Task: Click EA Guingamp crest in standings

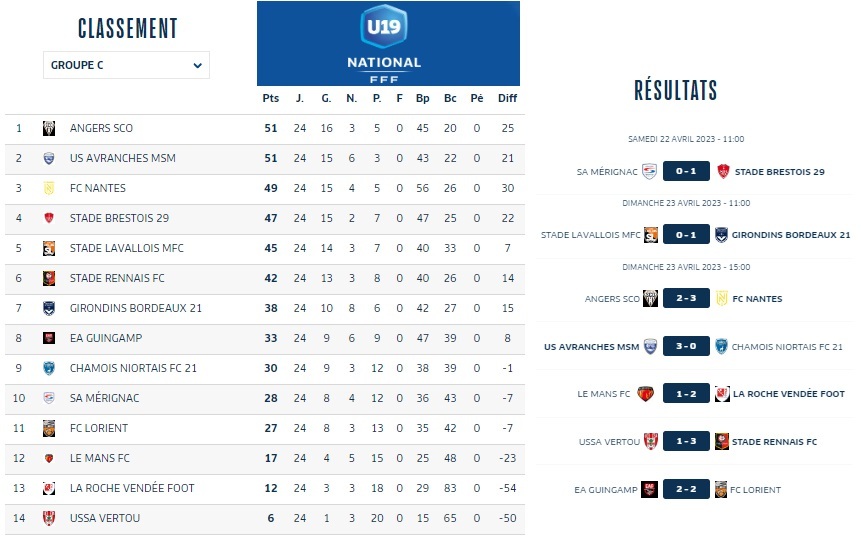Action: (48, 338)
